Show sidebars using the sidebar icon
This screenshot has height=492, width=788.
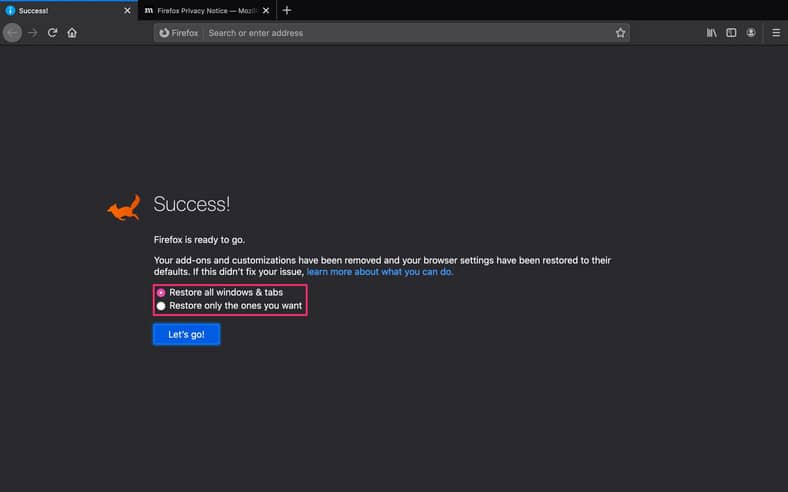pyautogui.click(x=731, y=33)
